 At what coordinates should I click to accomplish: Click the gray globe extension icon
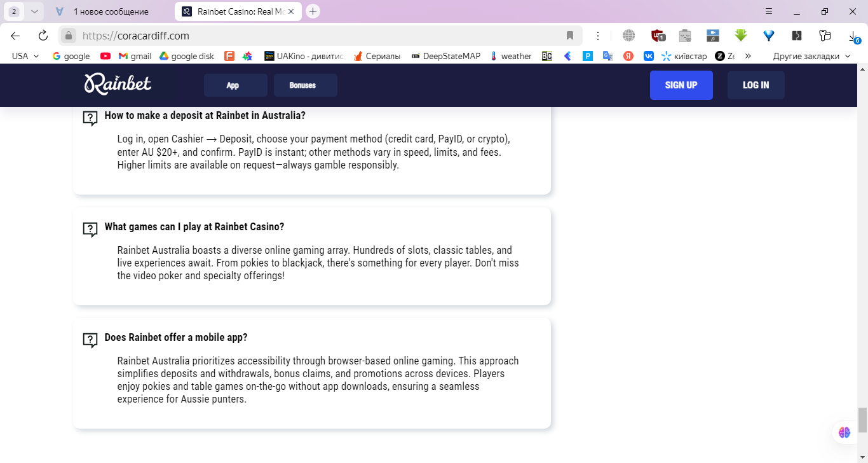point(628,36)
